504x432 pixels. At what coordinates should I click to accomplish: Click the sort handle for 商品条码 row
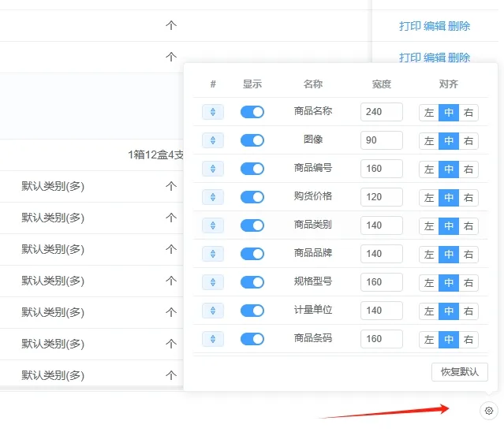[x=213, y=339]
